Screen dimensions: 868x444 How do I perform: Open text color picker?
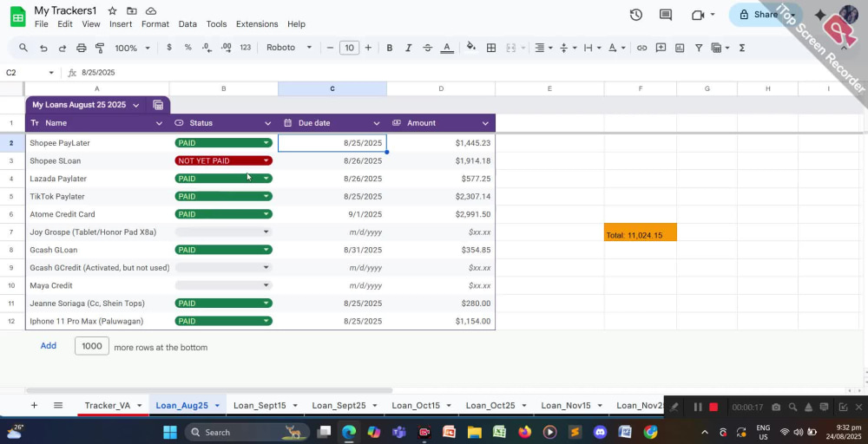click(447, 48)
